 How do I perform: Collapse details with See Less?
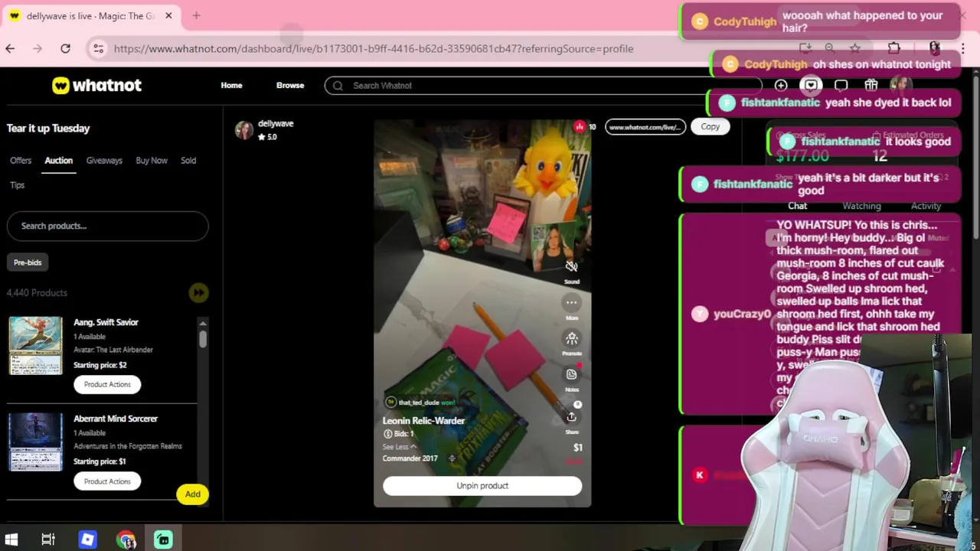tap(399, 447)
